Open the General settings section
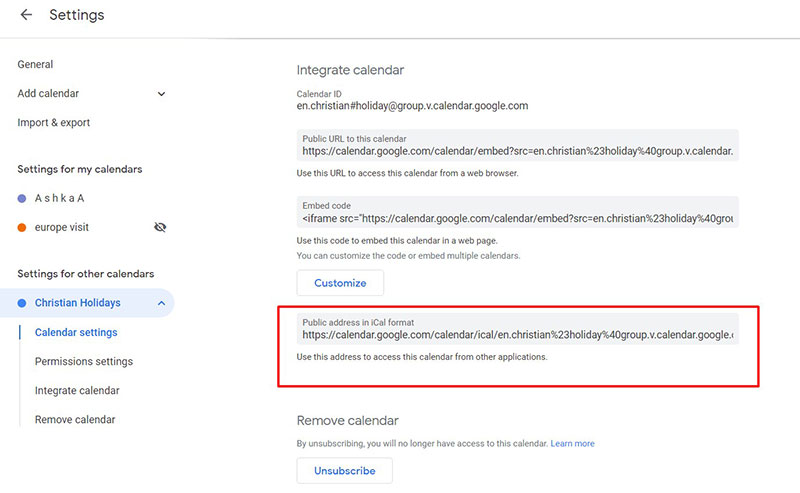Viewport: 800px width, 493px height. click(35, 64)
